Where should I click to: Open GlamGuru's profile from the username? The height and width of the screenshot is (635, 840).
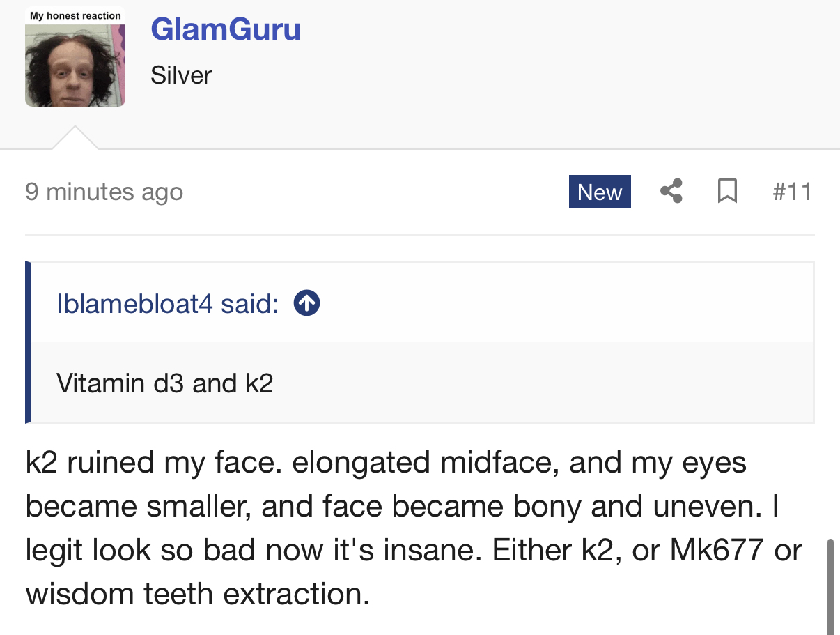[226, 29]
